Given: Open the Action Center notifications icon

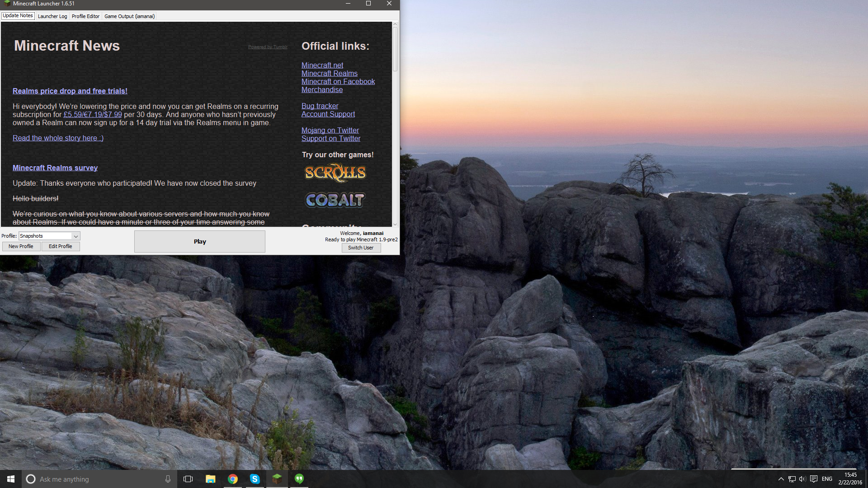Looking at the screenshot, I should click(x=814, y=479).
